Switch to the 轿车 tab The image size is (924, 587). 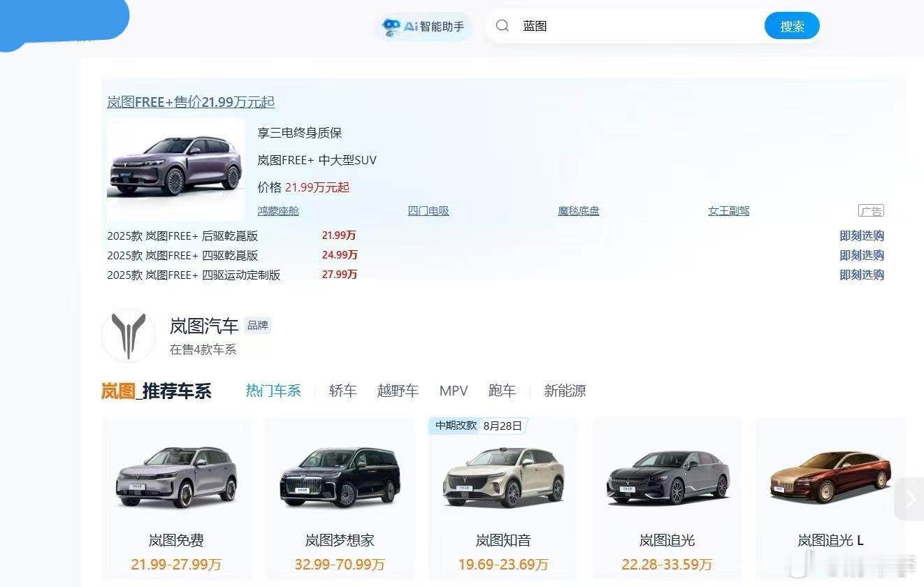click(x=342, y=391)
